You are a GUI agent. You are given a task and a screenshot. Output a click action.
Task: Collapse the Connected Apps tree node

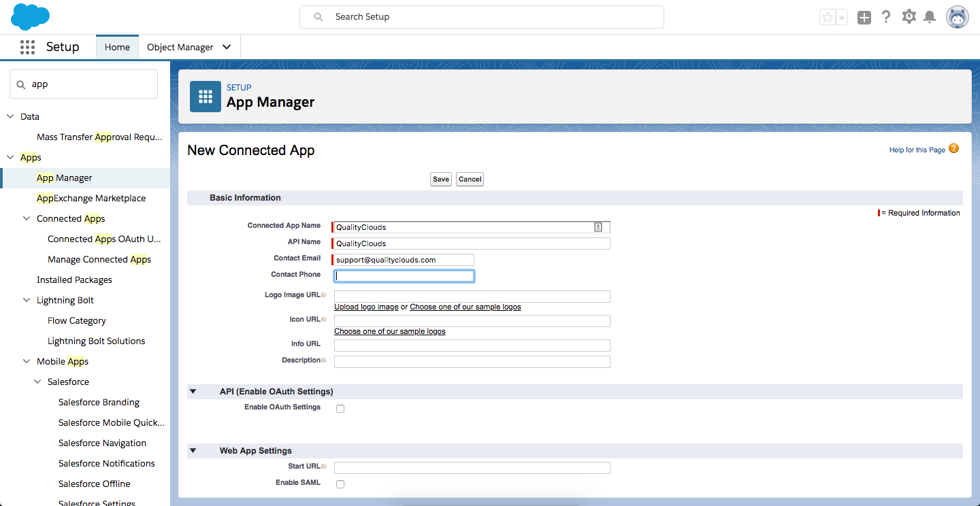coord(27,218)
